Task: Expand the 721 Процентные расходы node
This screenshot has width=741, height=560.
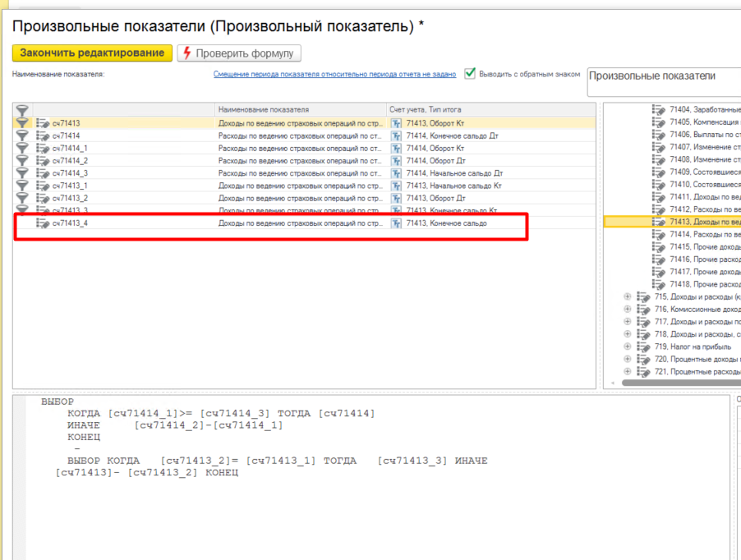Action: coord(628,371)
